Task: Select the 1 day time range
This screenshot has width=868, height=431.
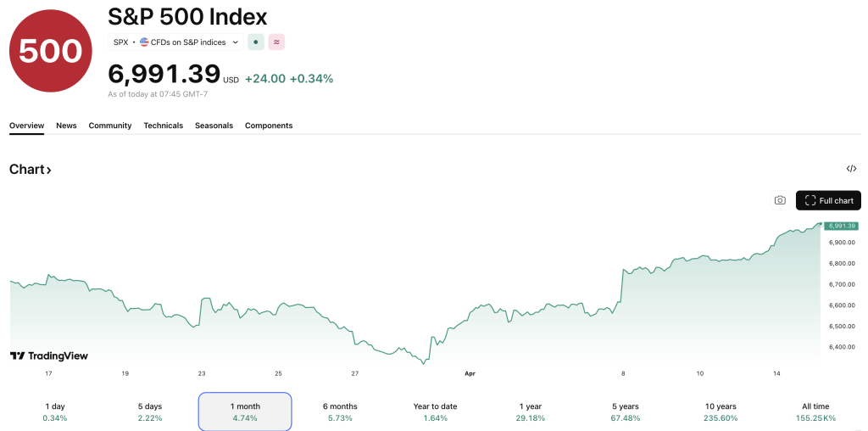Action: (55, 411)
